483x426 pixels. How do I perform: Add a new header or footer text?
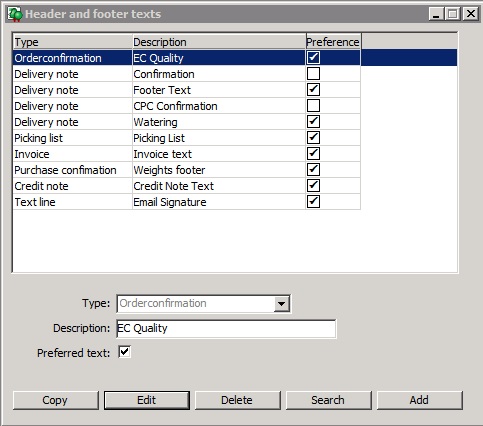[420, 400]
